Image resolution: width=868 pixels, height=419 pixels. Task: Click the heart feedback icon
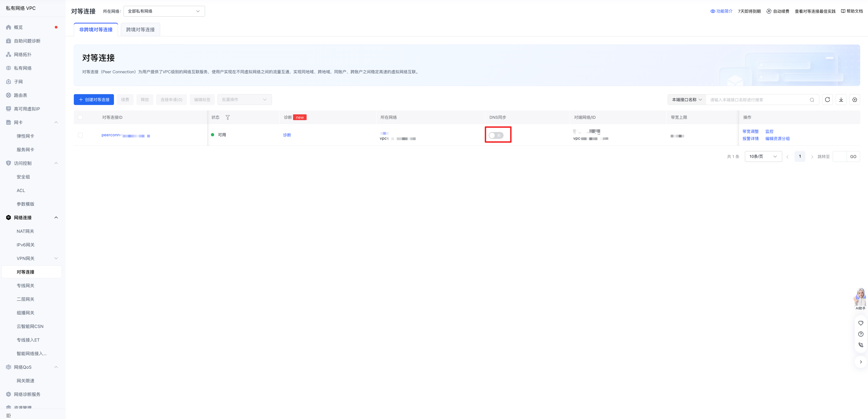[x=861, y=323]
